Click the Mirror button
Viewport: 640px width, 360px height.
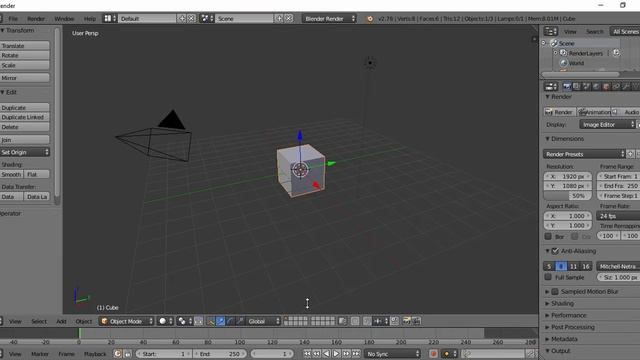[25, 78]
